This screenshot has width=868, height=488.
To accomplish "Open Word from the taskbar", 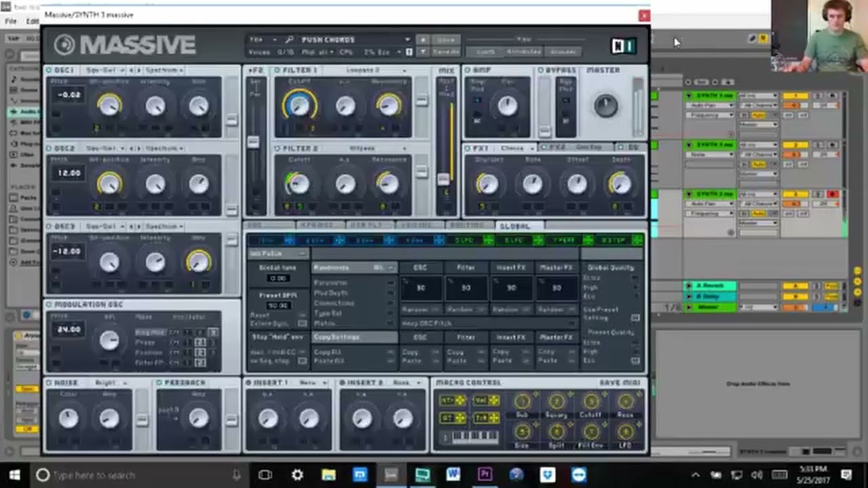I will pos(453,474).
